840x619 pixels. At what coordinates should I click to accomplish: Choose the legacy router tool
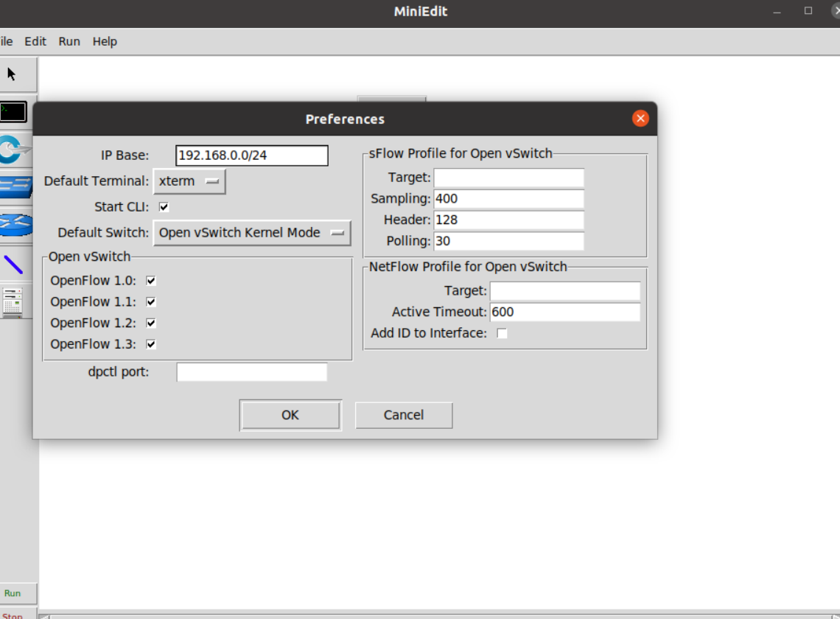click(16, 225)
